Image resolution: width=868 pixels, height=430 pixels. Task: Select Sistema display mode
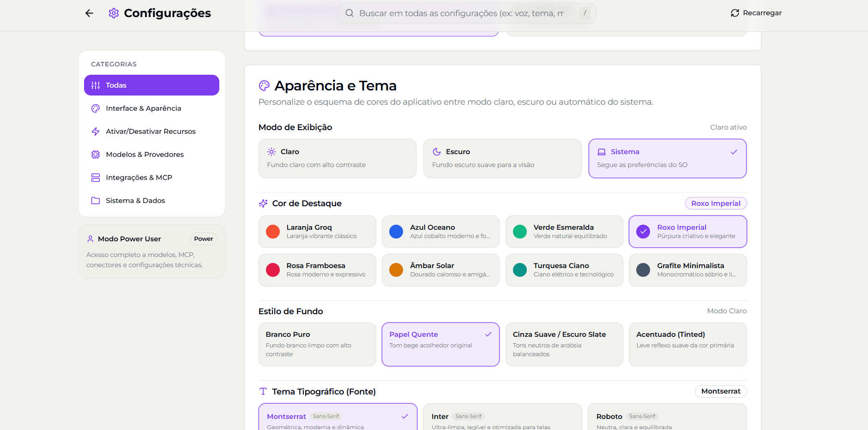pyautogui.click(x=668, y=158)
